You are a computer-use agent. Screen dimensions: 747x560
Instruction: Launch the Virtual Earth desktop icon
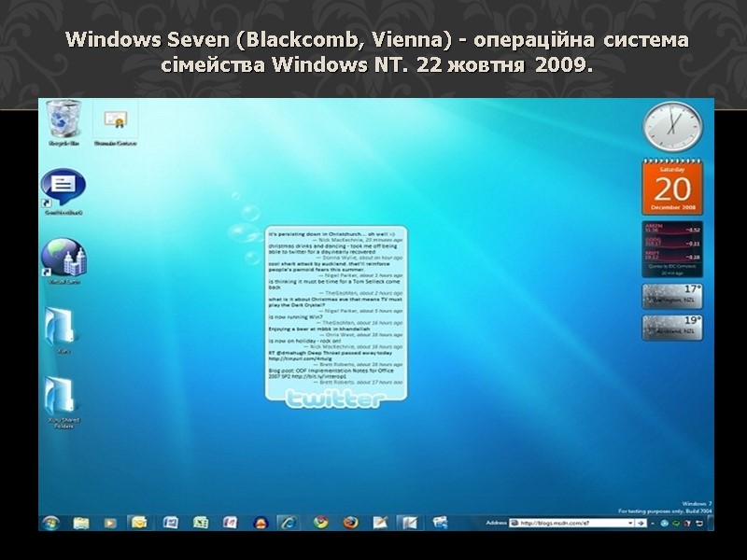click(61, 257)
